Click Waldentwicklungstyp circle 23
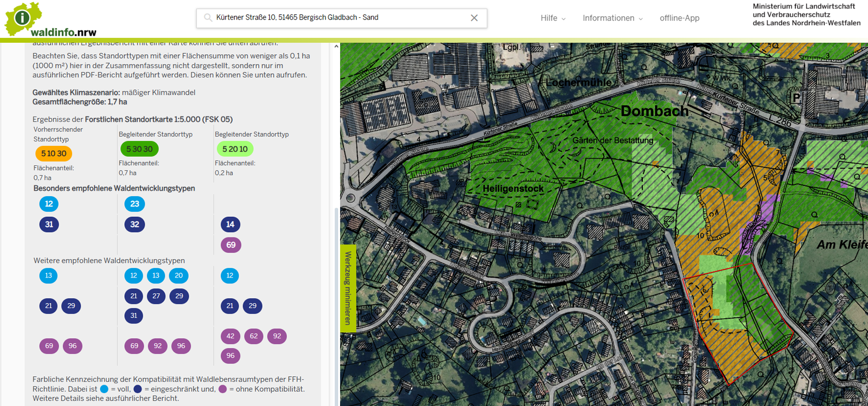 tap(135, 204)
